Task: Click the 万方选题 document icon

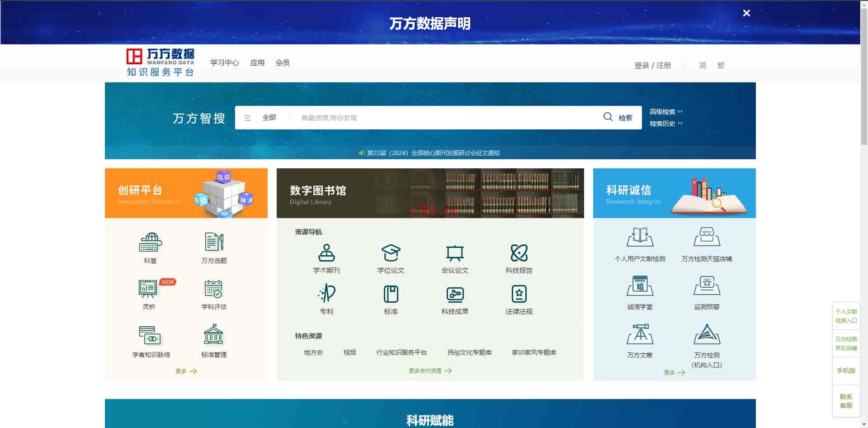Action: [214, 242]
